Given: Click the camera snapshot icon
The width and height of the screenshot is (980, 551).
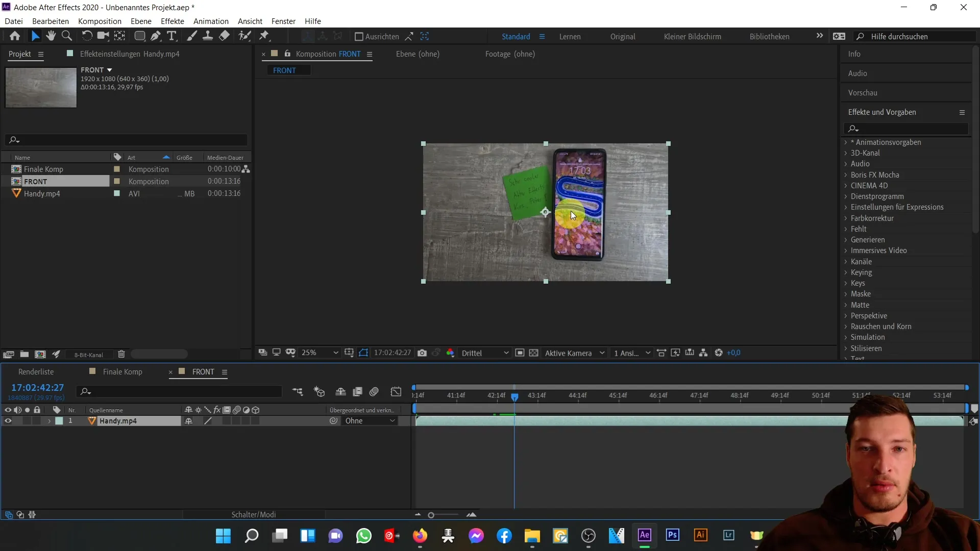Looking at the screenshot, I should click(x=423, y=353).
